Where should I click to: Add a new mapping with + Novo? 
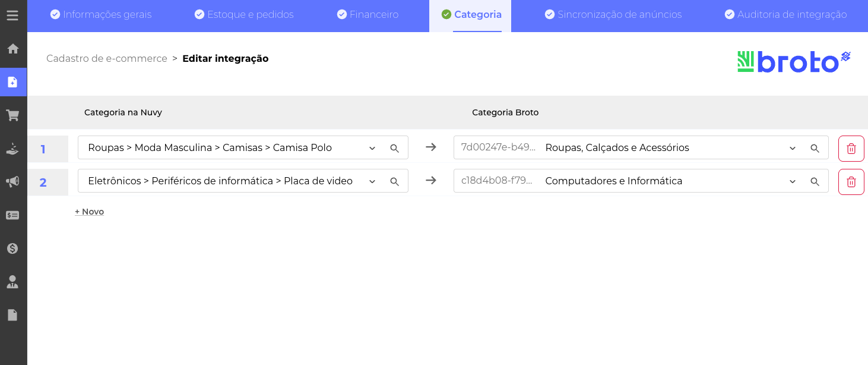click(x=89, y=212)
